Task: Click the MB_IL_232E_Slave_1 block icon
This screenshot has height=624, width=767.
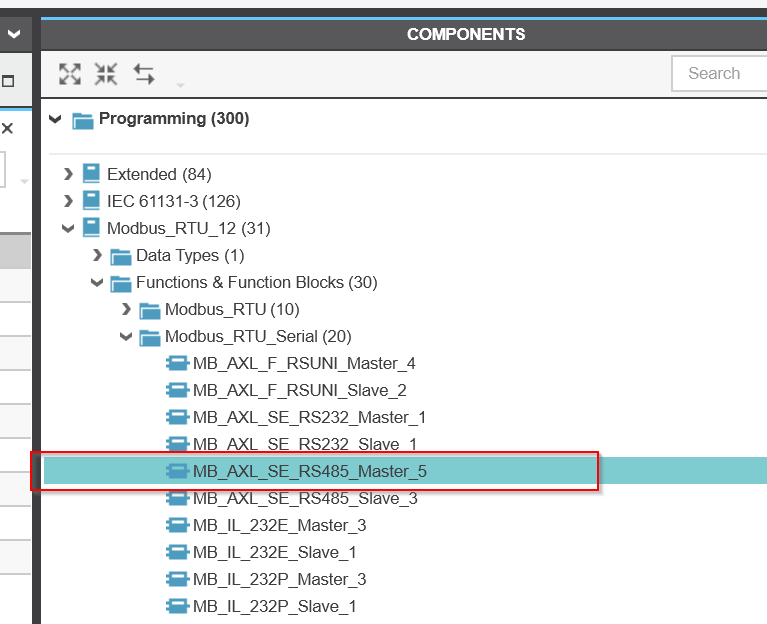Action: coord(177,552)
